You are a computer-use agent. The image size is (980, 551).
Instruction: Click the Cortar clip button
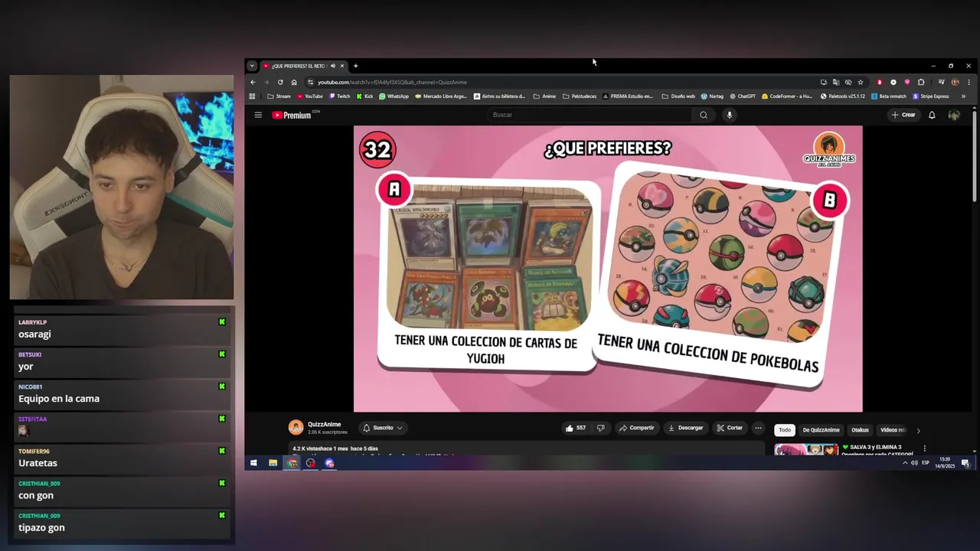(729, 428)
